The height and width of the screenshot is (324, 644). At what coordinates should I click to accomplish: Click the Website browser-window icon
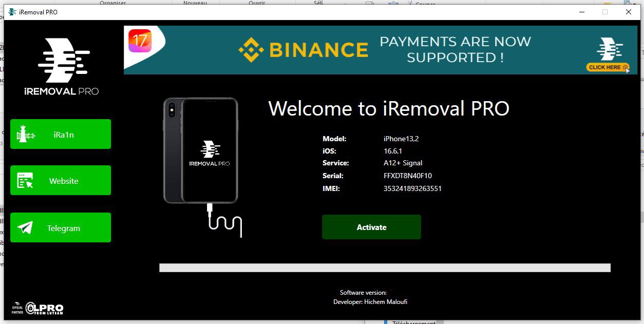(x=25, y=181)
